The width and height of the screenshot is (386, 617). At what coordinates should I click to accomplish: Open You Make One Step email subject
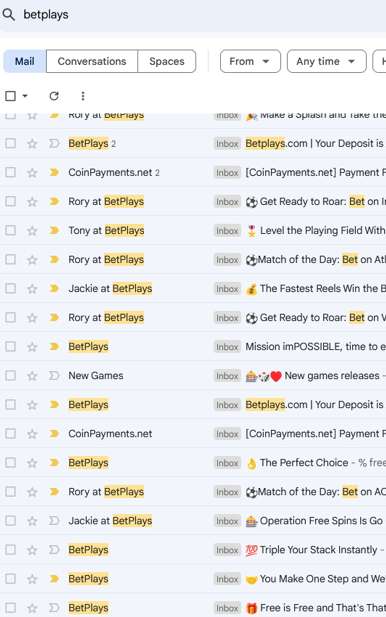pos(322,579)
